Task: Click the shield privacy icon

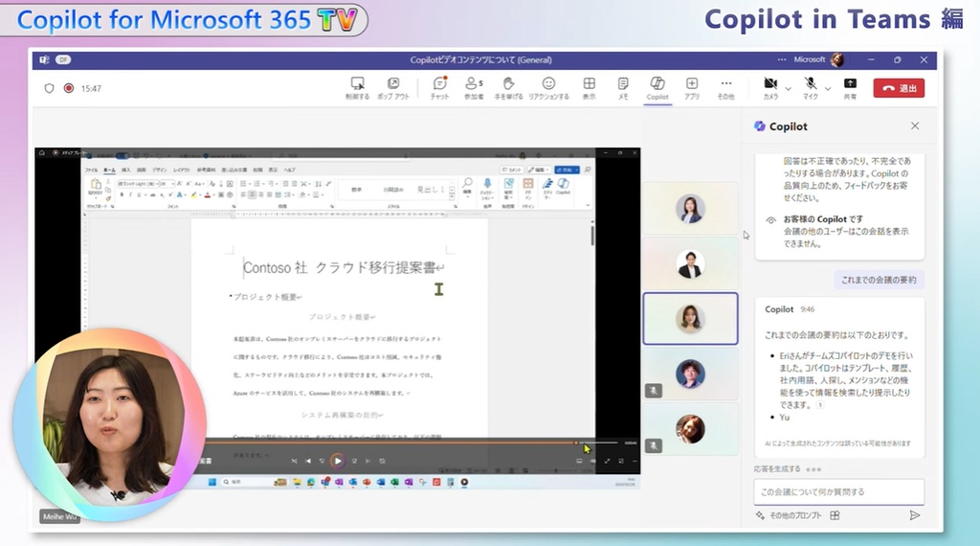Action: (49, 88)
